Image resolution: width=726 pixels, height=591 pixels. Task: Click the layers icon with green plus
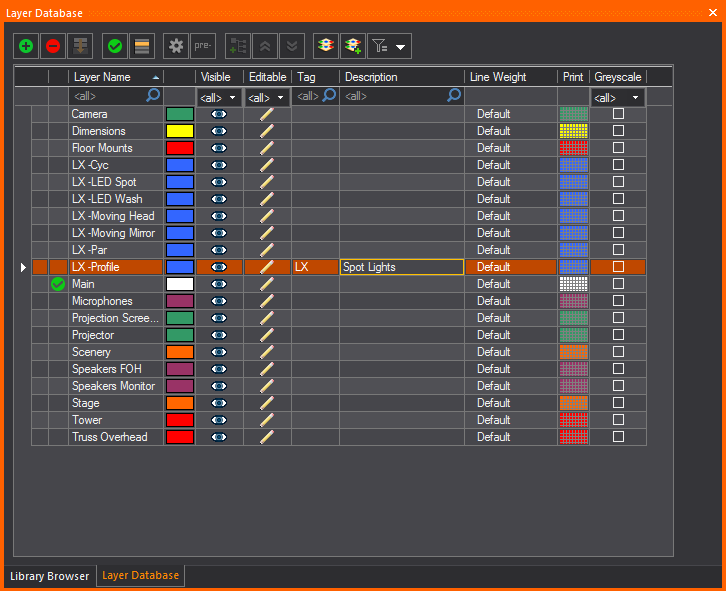pyautogui.click(x=352, y=46)
